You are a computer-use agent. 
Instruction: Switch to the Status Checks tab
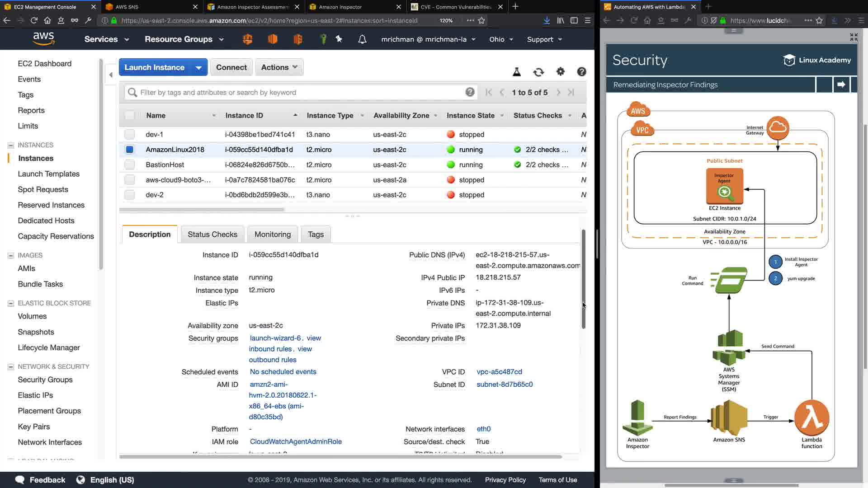coord(212,235)
